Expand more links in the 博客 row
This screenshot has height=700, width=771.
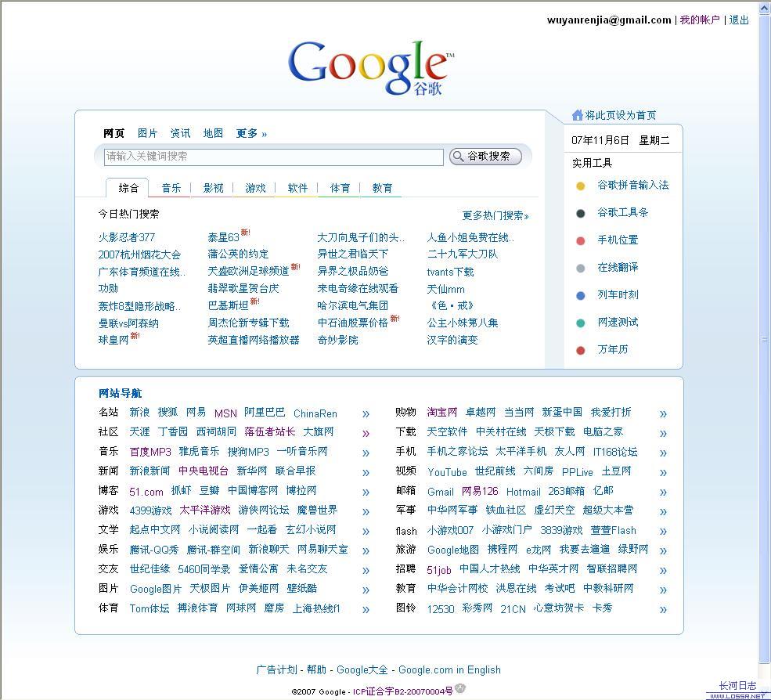pos(366,492)
